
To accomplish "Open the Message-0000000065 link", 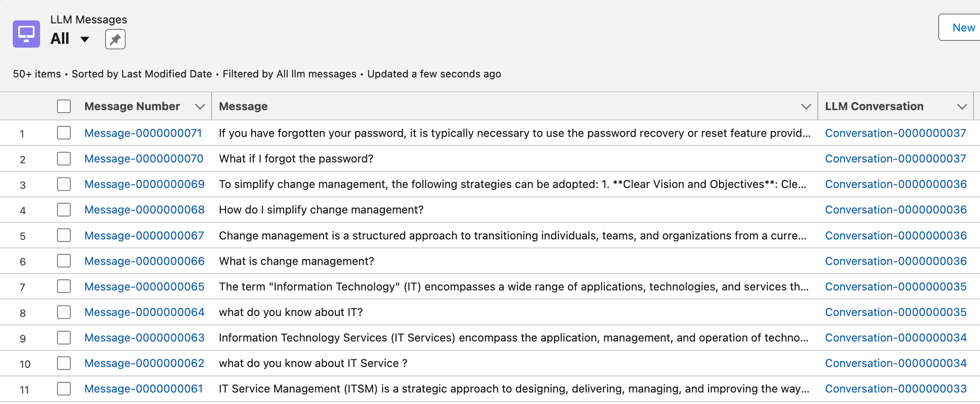I will click(x=144, y=287).
